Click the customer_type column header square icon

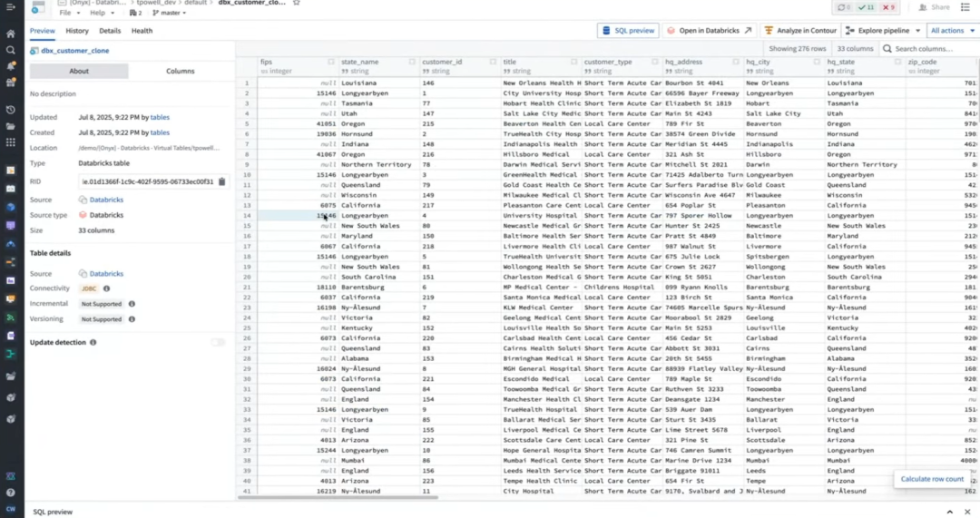[655, 62]
